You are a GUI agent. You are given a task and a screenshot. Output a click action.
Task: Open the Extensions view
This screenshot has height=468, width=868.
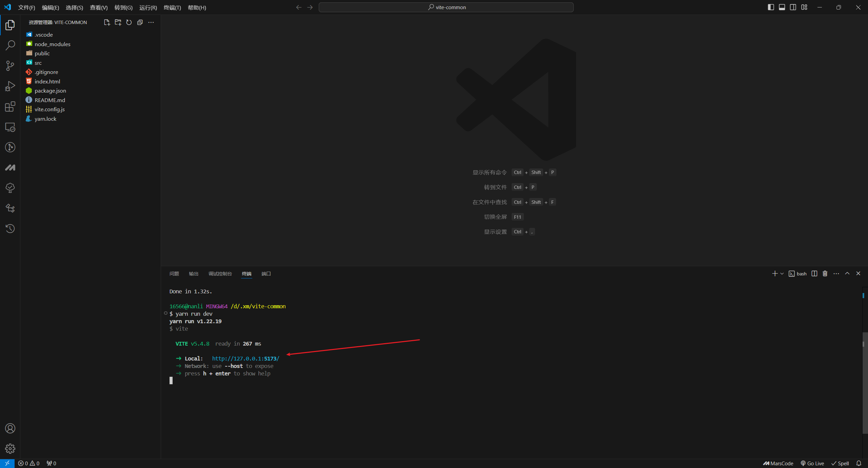[10, 106]
